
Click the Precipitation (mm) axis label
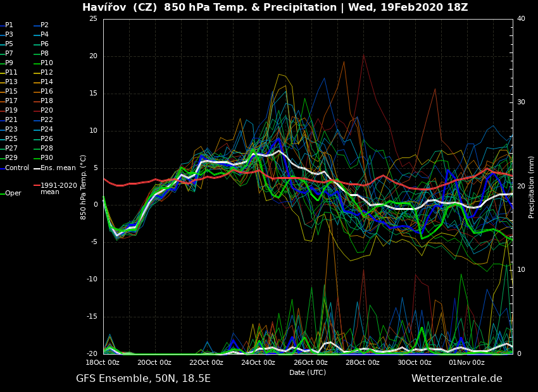532,187
